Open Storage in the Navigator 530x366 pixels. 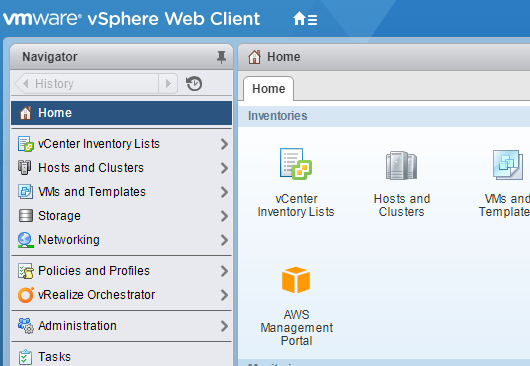pos(122,216)
